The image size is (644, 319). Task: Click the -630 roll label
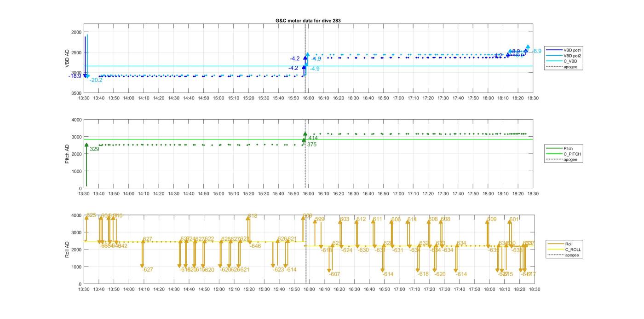[x=363, y=250]
